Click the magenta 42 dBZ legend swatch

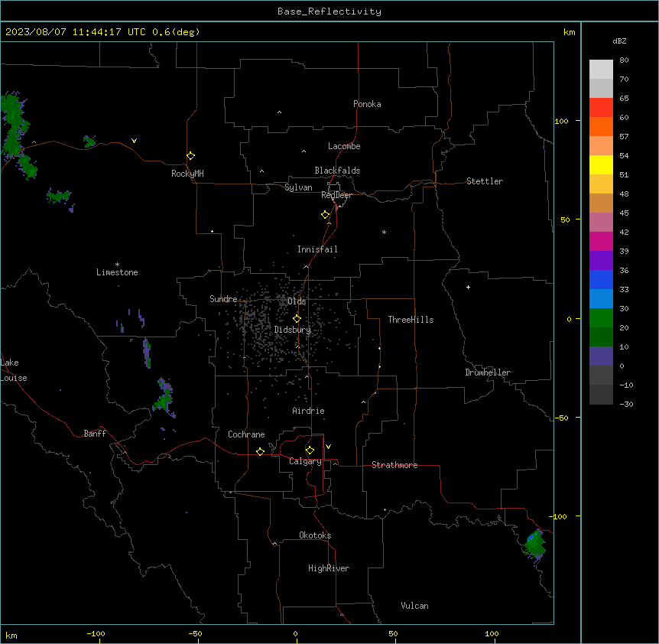601,241
